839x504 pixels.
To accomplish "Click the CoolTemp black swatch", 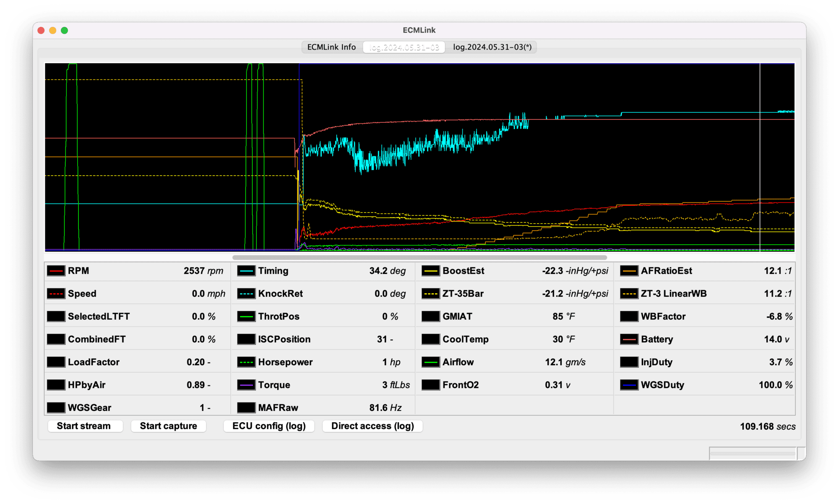I will 430,339.
